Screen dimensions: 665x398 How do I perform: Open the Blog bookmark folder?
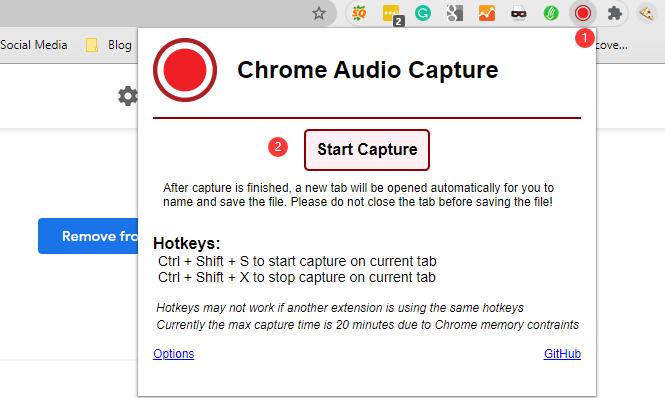click(x=109, y=45)
